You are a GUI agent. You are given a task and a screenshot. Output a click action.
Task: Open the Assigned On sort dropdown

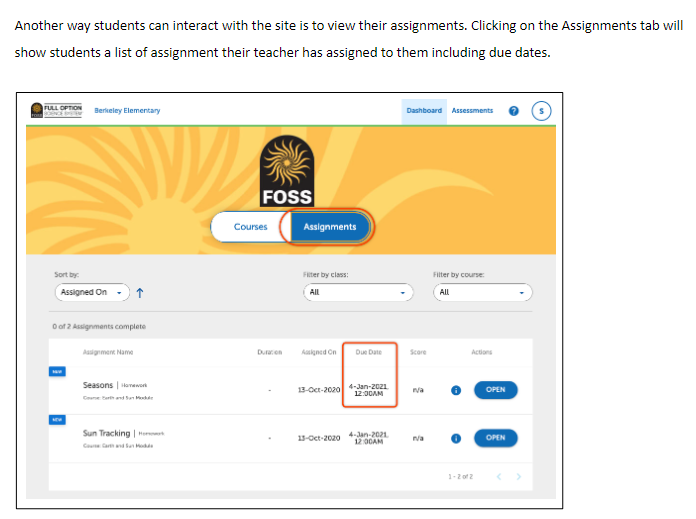click(x=92, y=292)
